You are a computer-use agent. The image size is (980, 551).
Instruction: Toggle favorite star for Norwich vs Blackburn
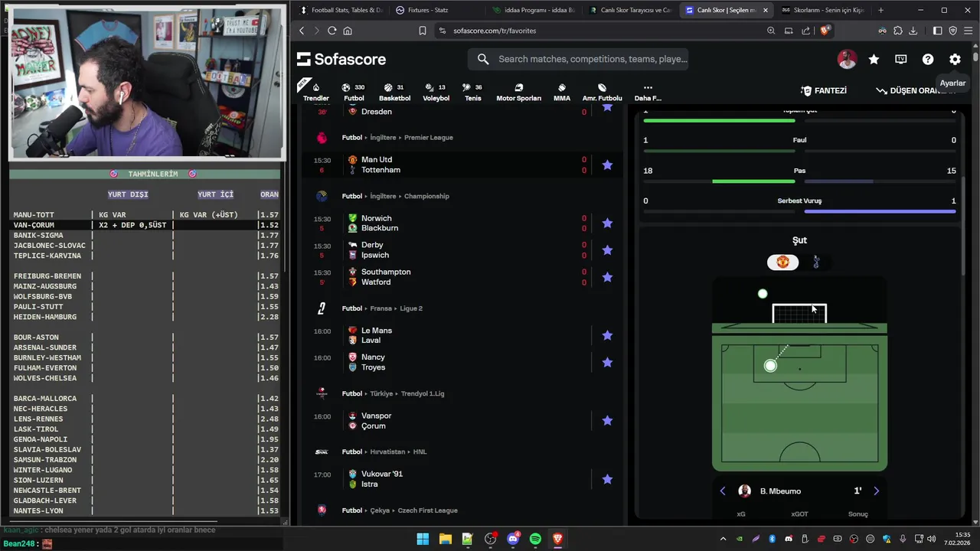[607, 223]
